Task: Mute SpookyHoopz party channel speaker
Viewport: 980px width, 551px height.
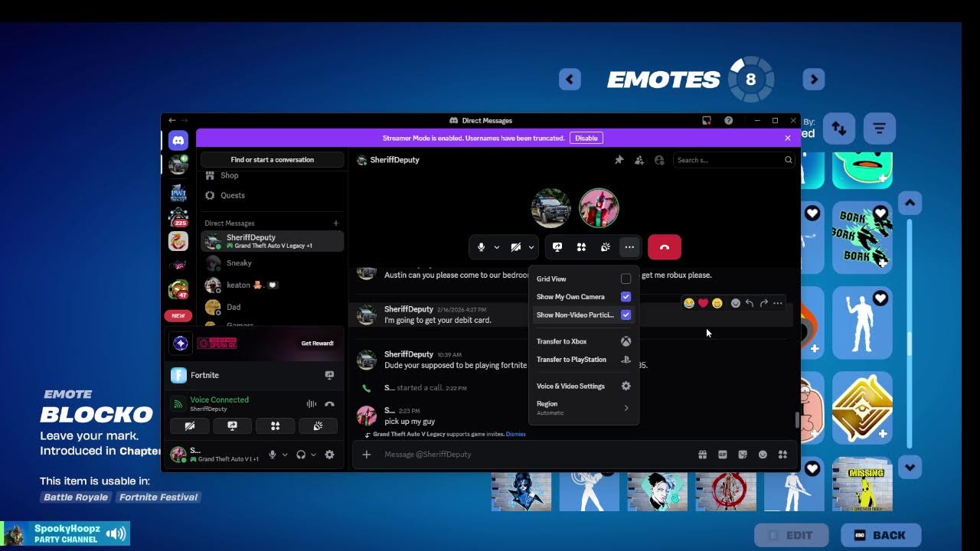Action: (116, 533)
